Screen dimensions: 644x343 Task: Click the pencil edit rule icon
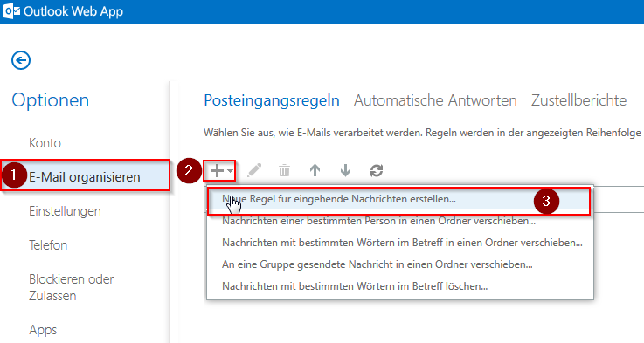tap(254, 170)
